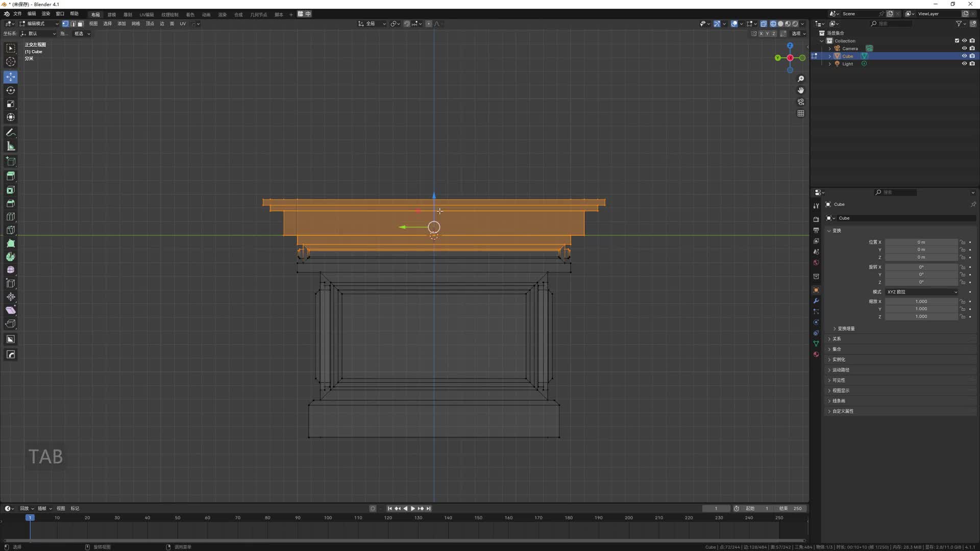This screenshot has height=551, width=980.
Task: Switch to the UV编辑 workspace tab
Action: click(x=146, y=15)
